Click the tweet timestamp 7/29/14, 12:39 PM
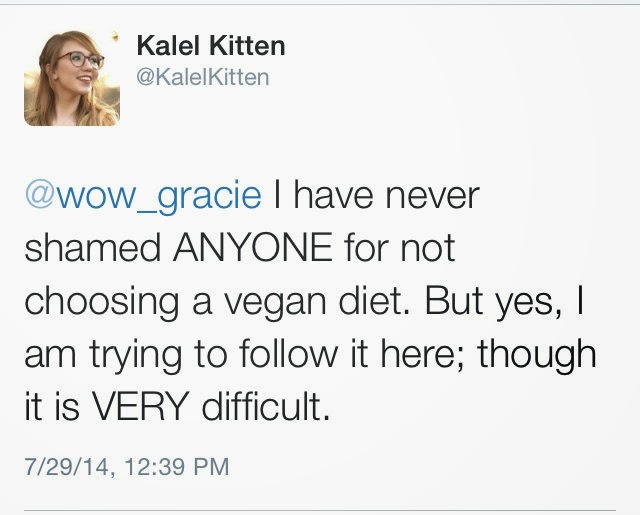This screenshot has height=515, width=640. pyautogui.click(x=127, y=465)
